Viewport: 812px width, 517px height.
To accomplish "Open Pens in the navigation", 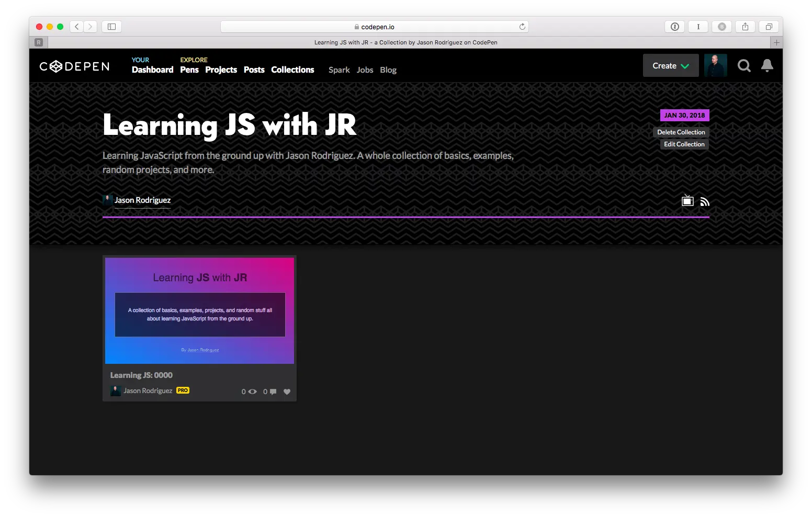I will 189,70.
